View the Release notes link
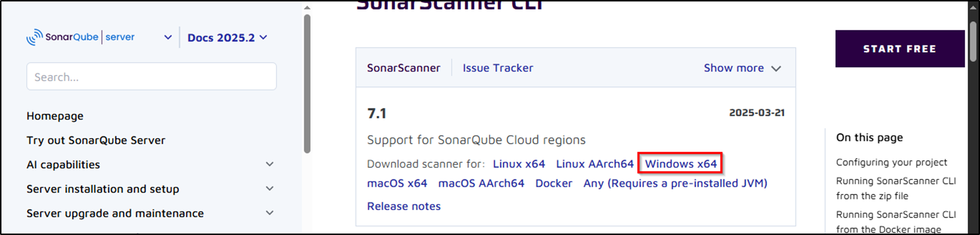 (404, 206)
